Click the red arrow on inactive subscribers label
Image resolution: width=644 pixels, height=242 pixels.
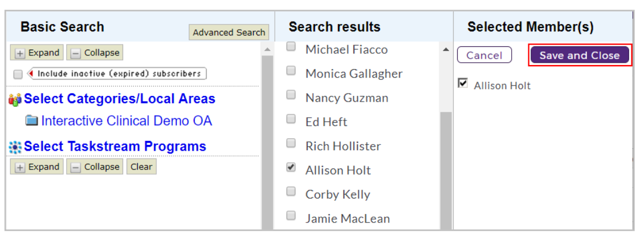tap(31, 74)
